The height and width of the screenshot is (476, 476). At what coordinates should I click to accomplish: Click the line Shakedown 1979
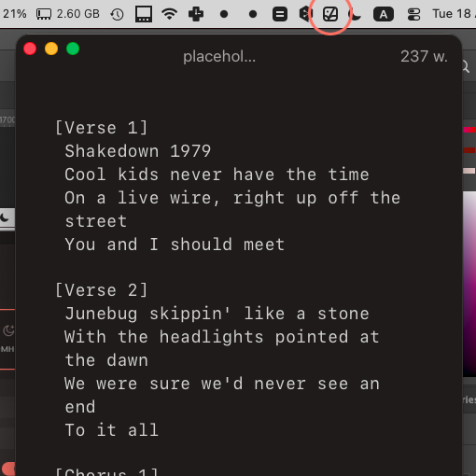coord(138,151)
